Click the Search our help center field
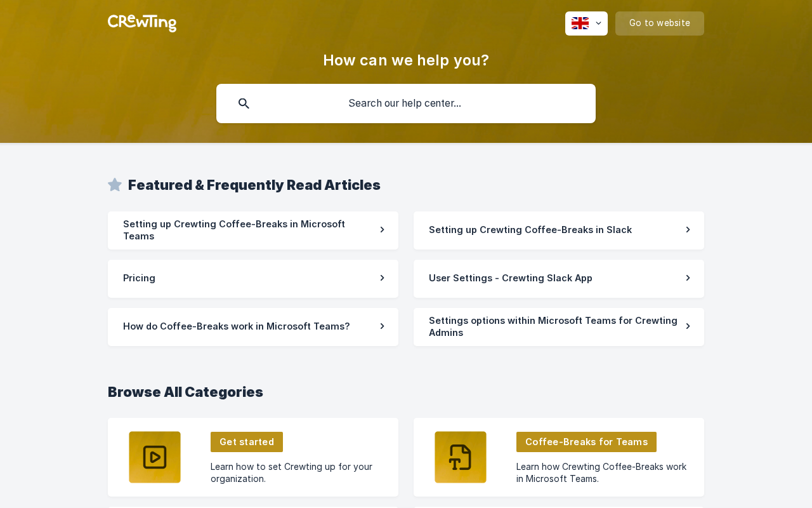 [x=406, y=104]
